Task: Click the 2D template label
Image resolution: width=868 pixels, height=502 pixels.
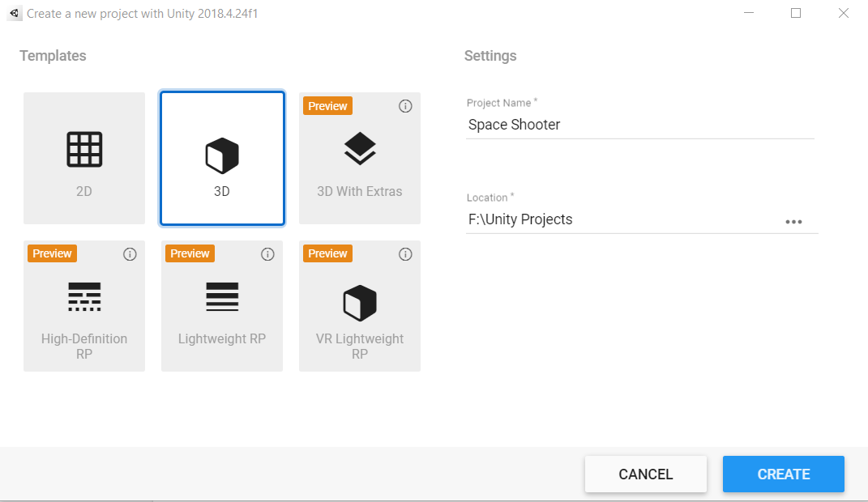Action: click(84, 191)
